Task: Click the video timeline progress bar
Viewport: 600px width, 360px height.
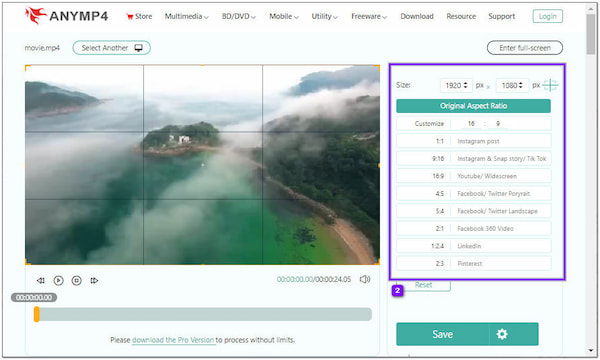Action: [x=203, y=314]
